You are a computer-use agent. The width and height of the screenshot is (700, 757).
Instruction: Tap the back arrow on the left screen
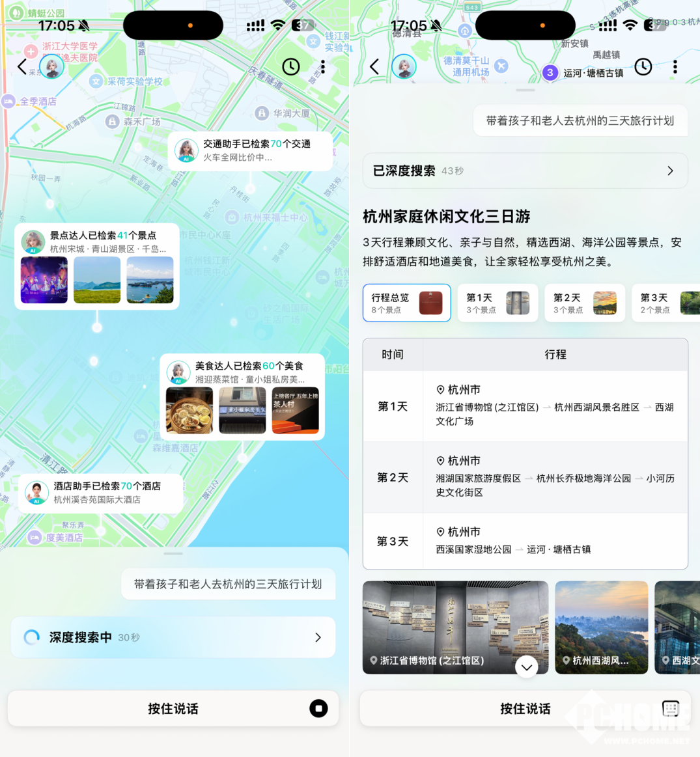coord(22,66)
